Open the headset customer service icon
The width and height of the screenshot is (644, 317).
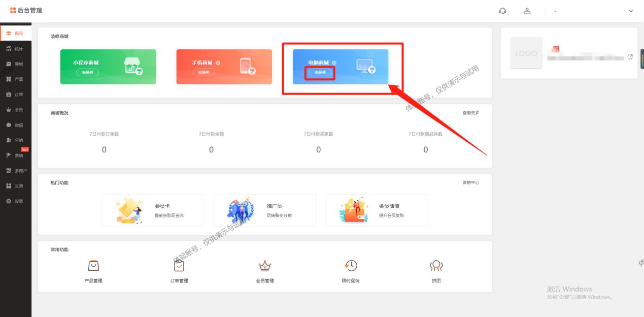(502, 10)
